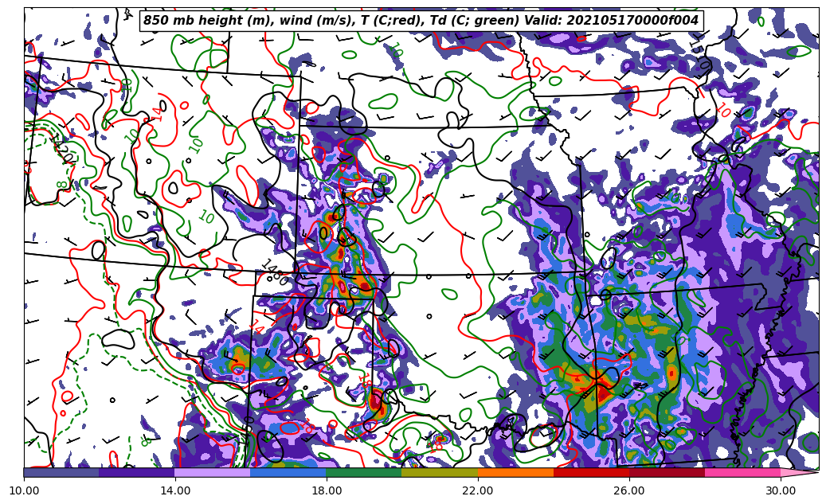Screen dimensions: 826x504
Task: Click the 14.00 colorbar tick label
Action: click(x=175, y=491)
